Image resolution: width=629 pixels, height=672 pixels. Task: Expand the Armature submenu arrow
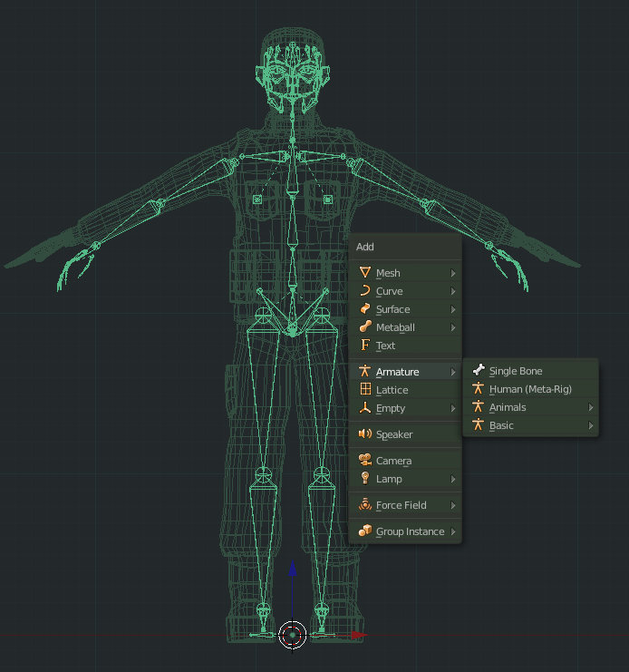point(453,372)
